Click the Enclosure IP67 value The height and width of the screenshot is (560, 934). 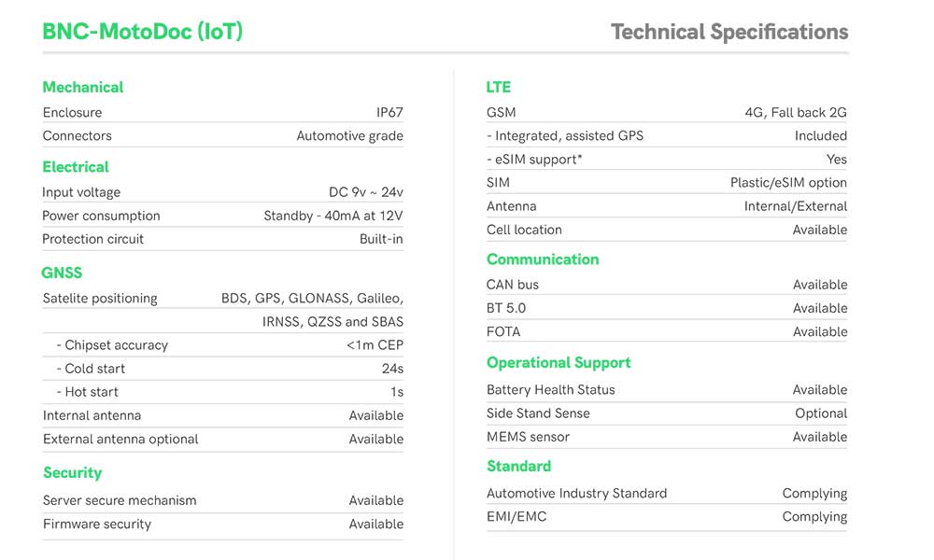click(389, 113)
